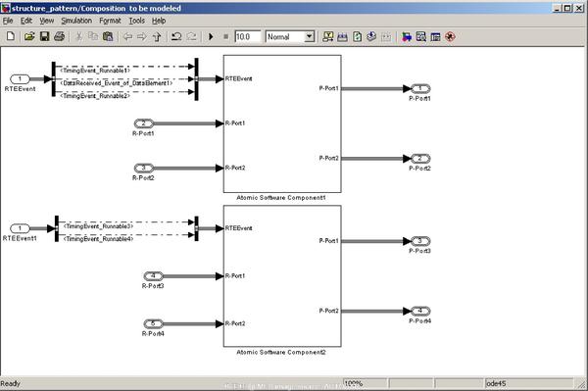
Task: Click the Ready status text
Action: pos(11,383)
